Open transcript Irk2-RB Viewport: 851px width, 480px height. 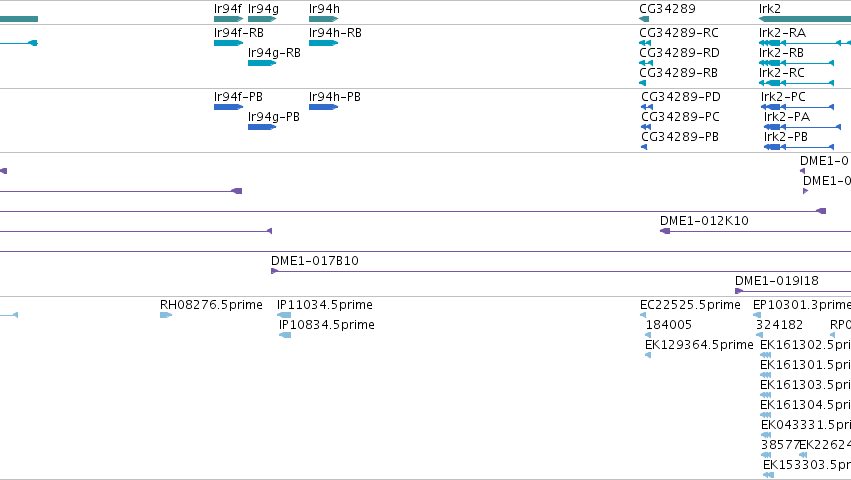[796, 63]
